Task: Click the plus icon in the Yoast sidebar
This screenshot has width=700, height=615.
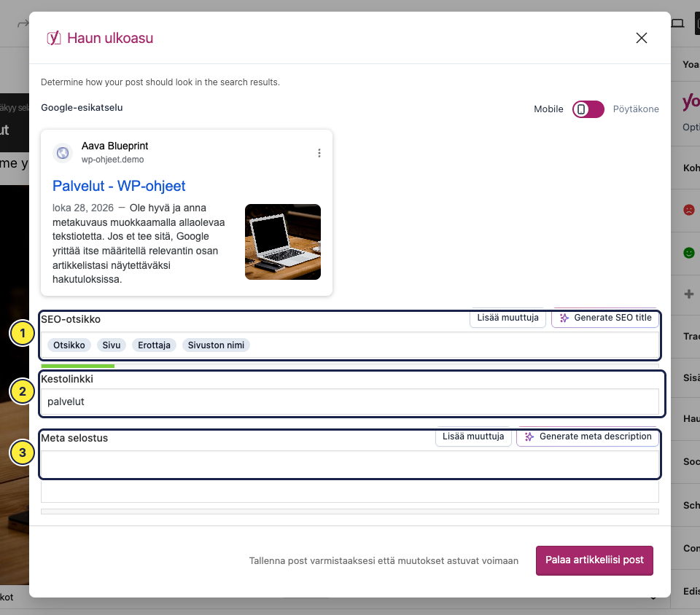Action: (689, 294)
